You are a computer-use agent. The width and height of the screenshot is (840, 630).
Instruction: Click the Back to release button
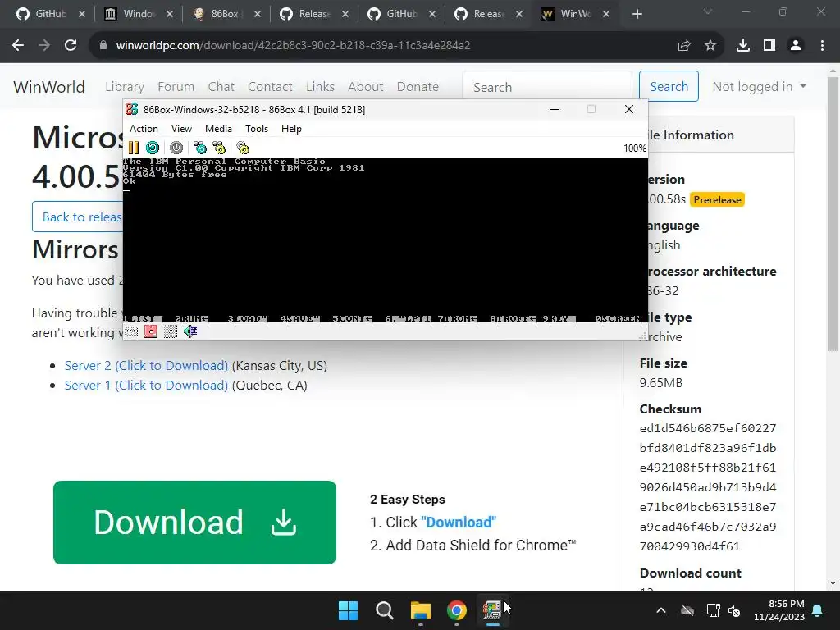[78, 217]
